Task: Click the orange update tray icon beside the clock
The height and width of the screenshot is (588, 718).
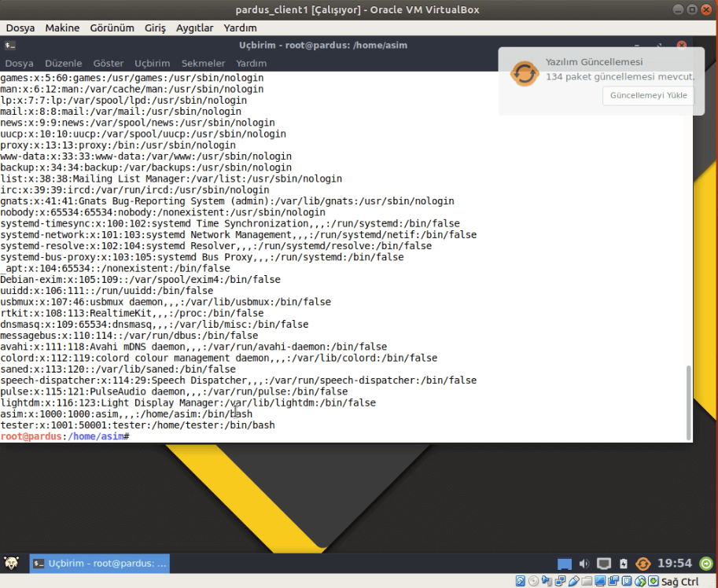Action: pyautogui.click(x=643, y=564)
